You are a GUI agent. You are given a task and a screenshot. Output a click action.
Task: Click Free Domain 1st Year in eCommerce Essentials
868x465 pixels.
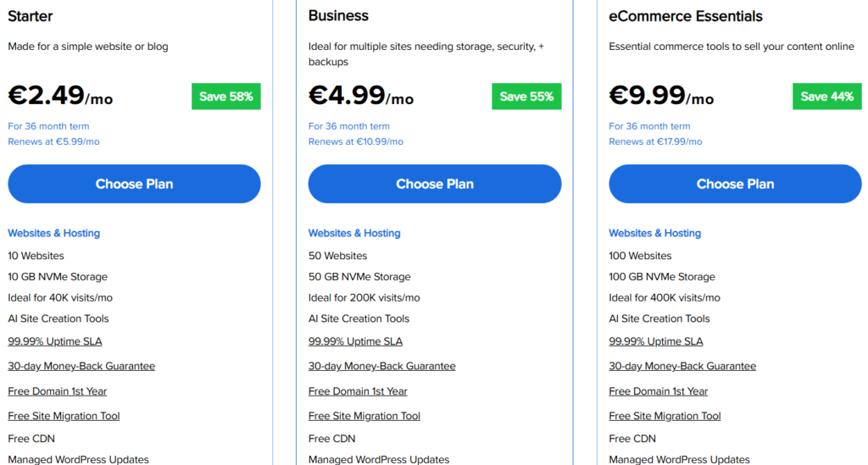click(x=658, y=391)
